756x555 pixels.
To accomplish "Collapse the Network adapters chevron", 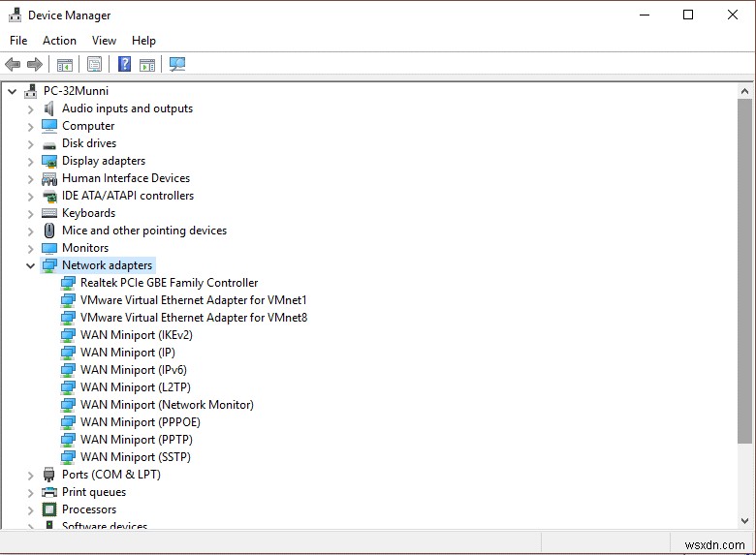I will pyautogui.click(x=30, y=266).
